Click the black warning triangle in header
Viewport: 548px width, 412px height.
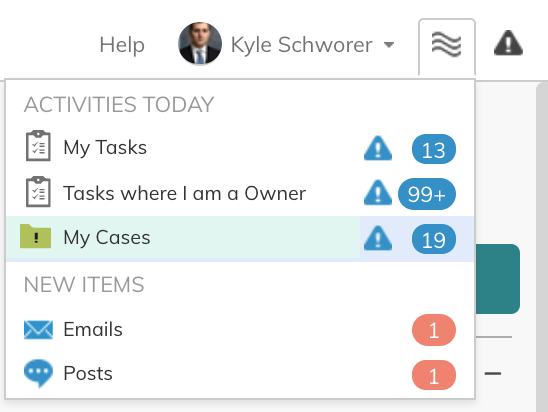point(508,43)
